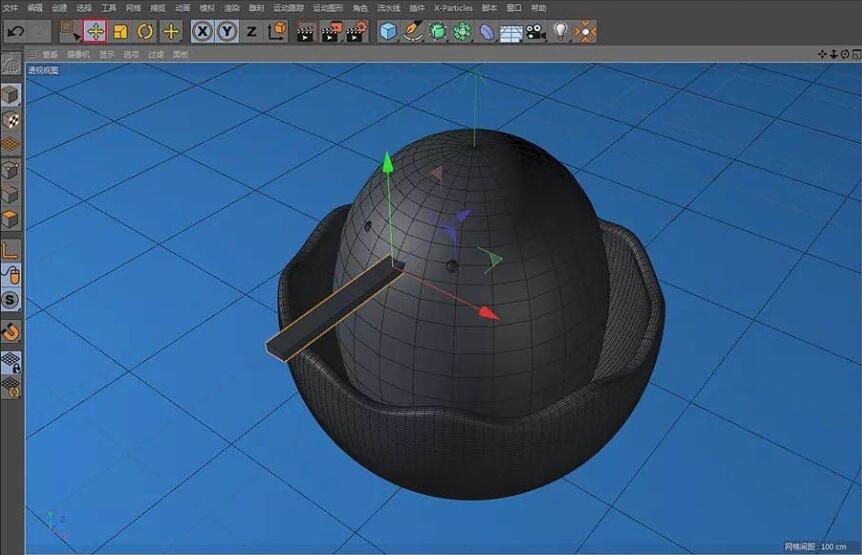Image resolution: width=862 pixels, height=555 pixels.
Task: Add a Cube primitive object
Action: click(x=388, y=31)
